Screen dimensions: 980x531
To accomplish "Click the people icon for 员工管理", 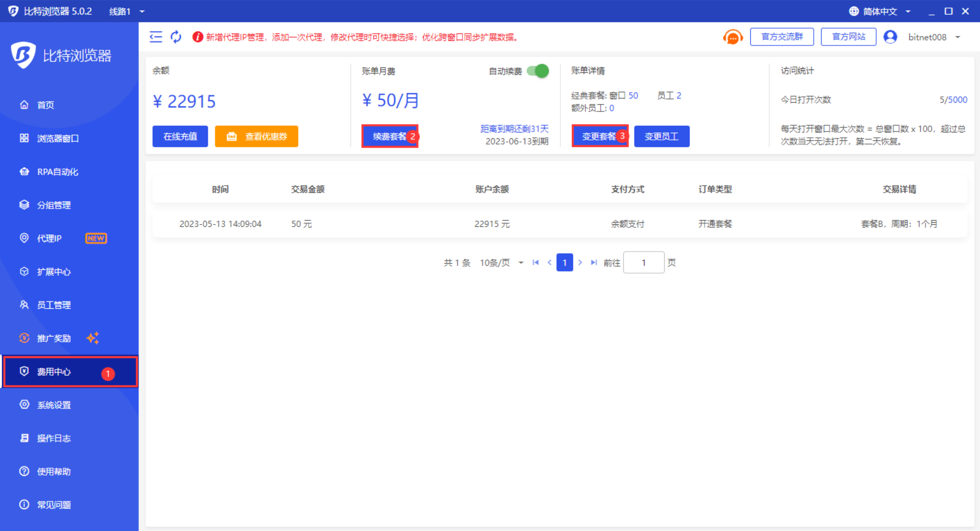I will pos(24,305).
